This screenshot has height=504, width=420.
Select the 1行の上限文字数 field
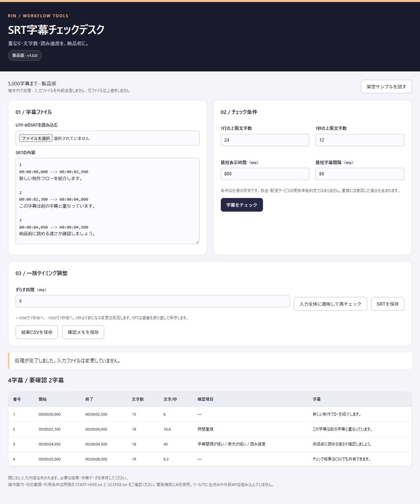click(265, 140)
